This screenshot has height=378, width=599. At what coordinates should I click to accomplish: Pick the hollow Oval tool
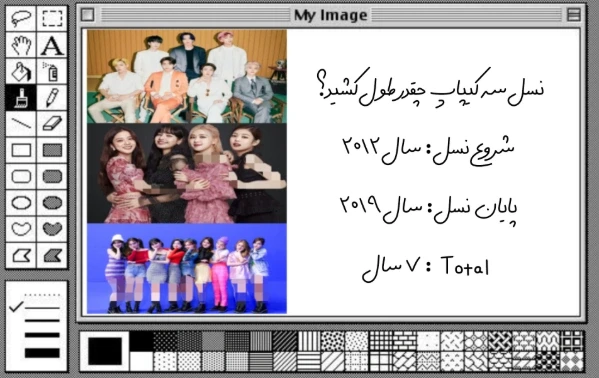coord(21,203)
